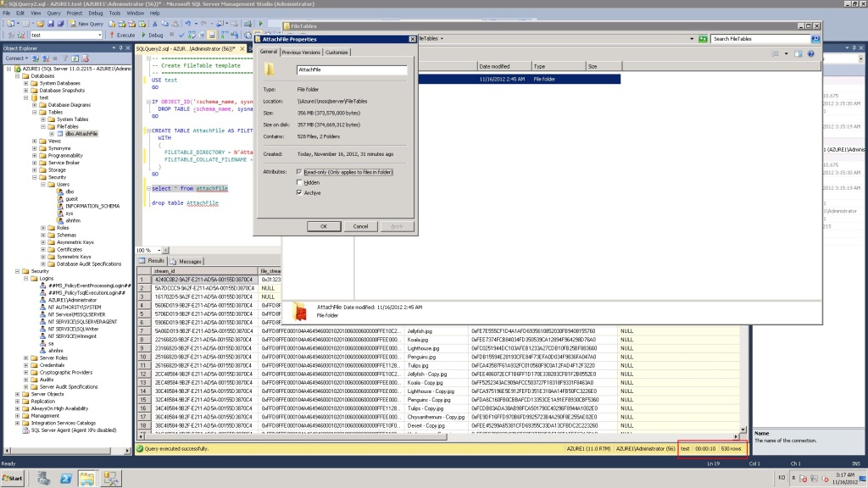868x488 pixels.
Task: Open Windows Explorer icon on the taskbar
Action: click(x=87, y=478)
